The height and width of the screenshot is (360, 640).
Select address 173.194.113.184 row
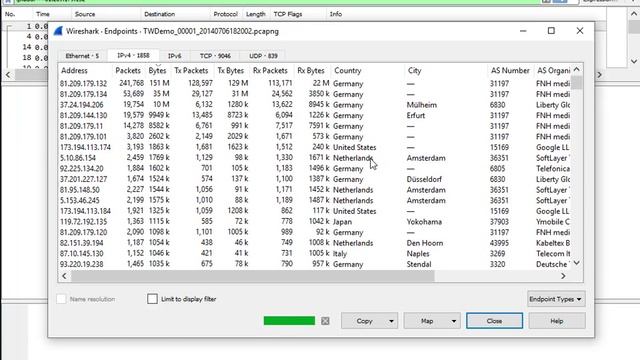click(x=315, y=211)
